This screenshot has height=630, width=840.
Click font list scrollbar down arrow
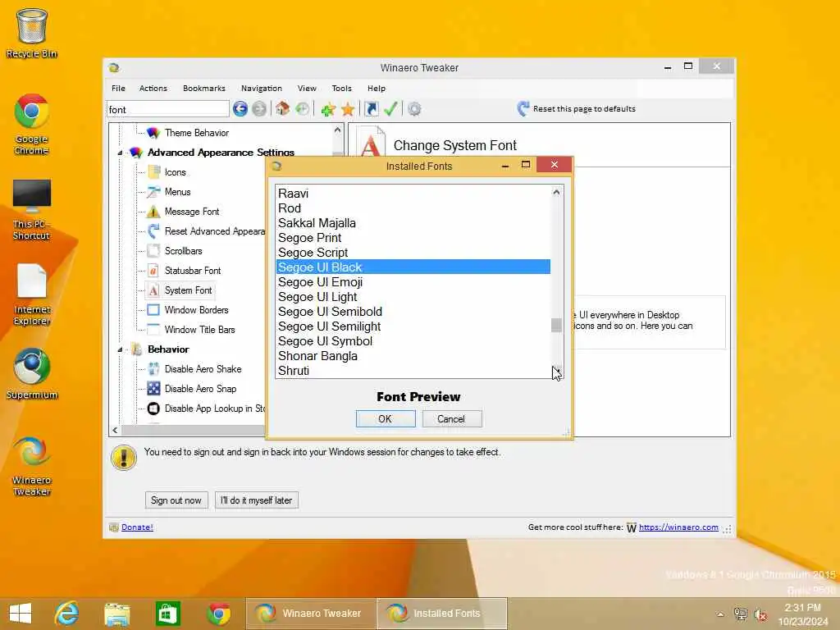556,372
